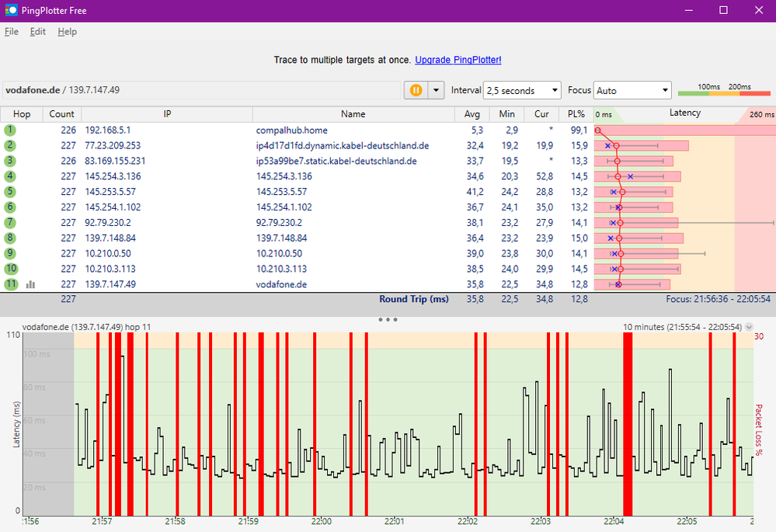
Task: Open the Interval 2,5 seconds dropdown
Action: coord(521,91)
